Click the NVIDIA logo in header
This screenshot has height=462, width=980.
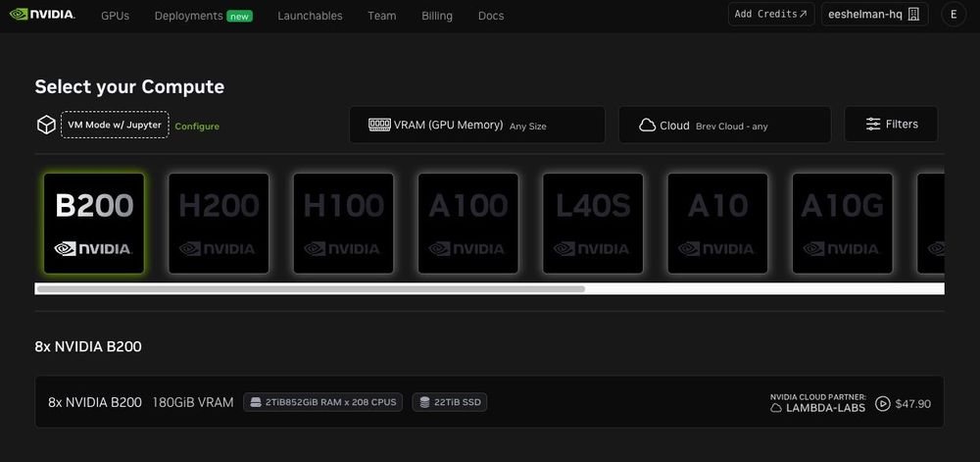[x=42, y=14]
